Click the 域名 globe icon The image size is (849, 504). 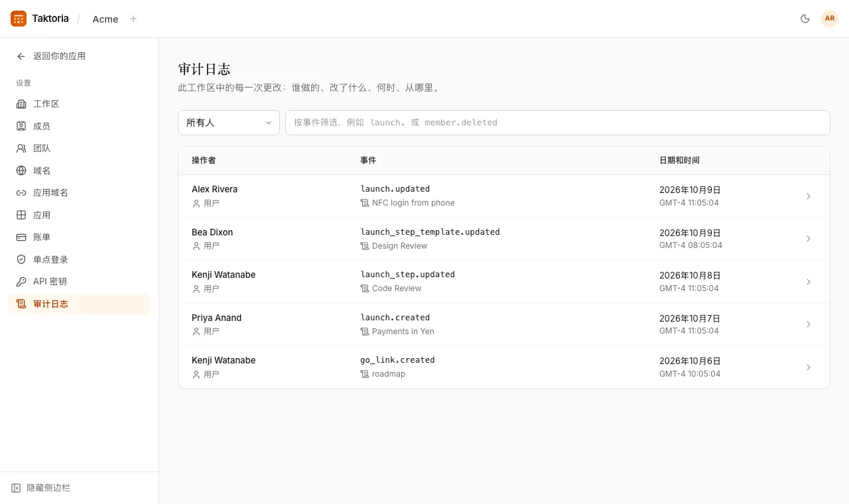point(21,170)
